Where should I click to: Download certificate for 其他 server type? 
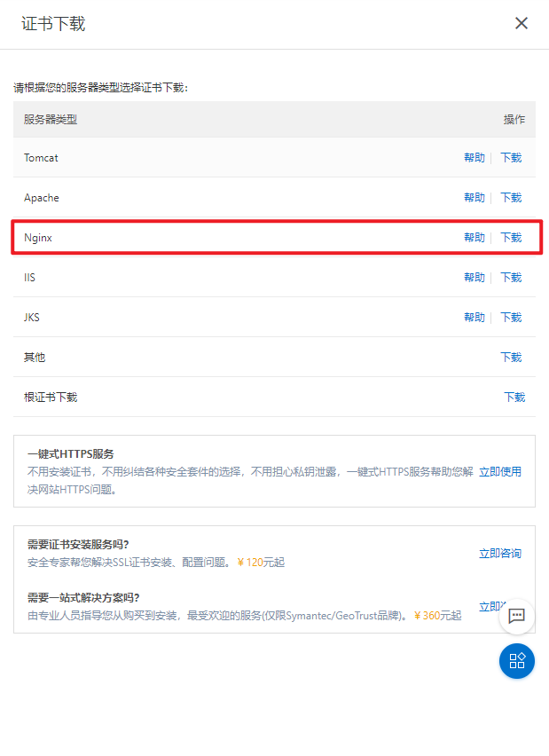click(511, 358)
